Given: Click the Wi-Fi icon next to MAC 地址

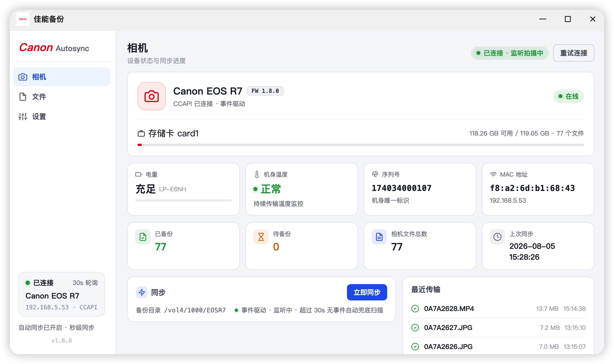Looking at the screenshot, I should pyautogui.click(x=493, y=174).
